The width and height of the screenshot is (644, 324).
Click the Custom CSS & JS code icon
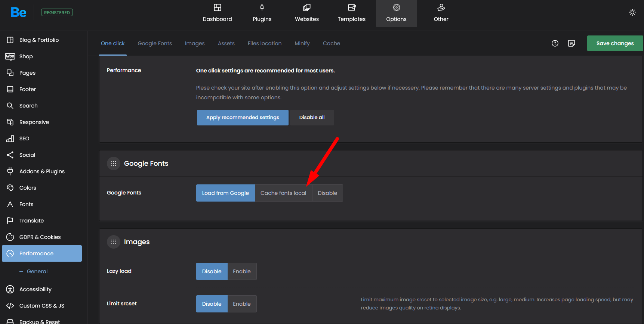tap(10, 306)
